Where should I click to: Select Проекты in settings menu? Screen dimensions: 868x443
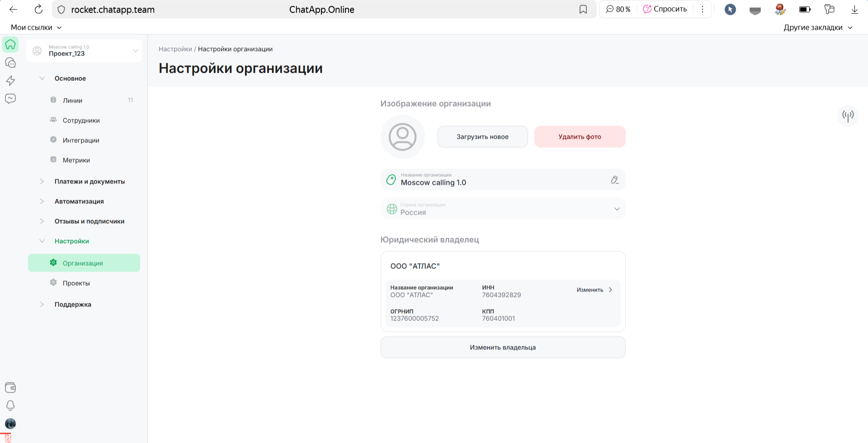tap(76, 283)
